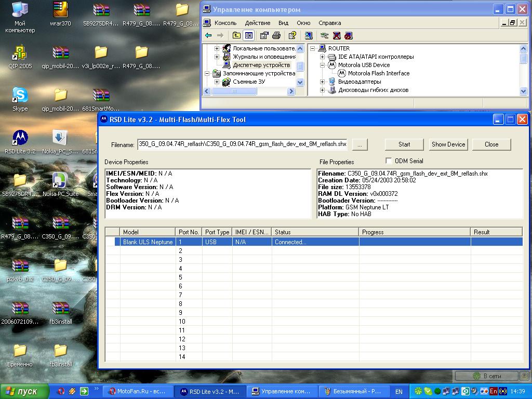Click the device list vertical scrollbar thumb
Viewport: 532px width, 399px height.
(x=524, y=58)
